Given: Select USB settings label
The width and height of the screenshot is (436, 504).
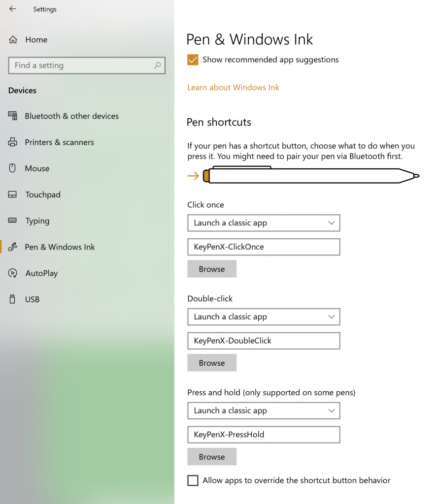Looking at the screenshot, I should (x=32, y=299).
